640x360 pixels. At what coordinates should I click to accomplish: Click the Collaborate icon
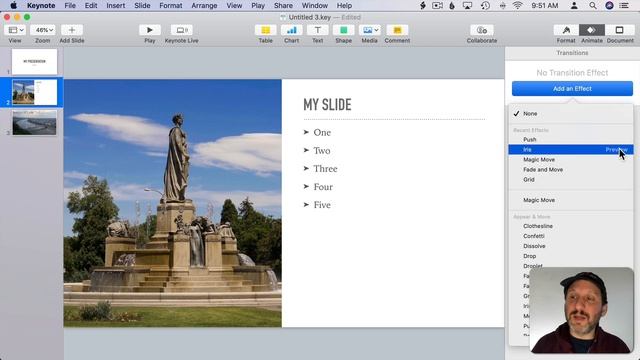pos(482,30)
